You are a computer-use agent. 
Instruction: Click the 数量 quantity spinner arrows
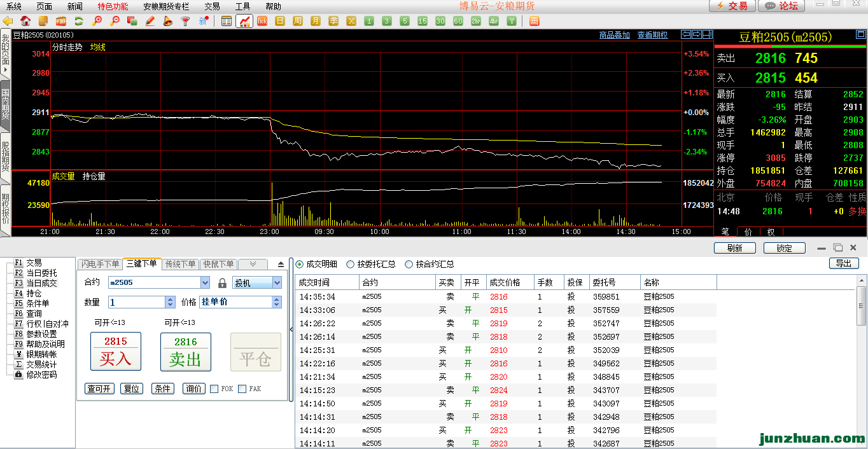(x=170, y=303)
